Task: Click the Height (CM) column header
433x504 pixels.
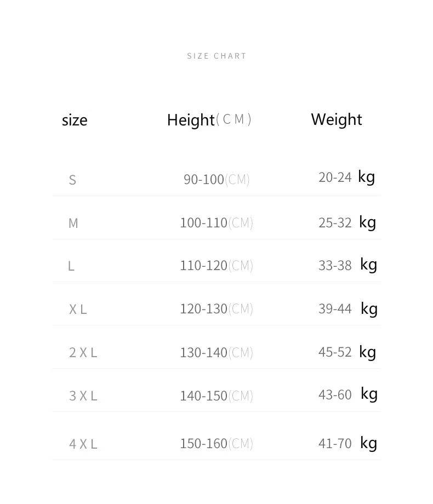Action: click(209, 120)
